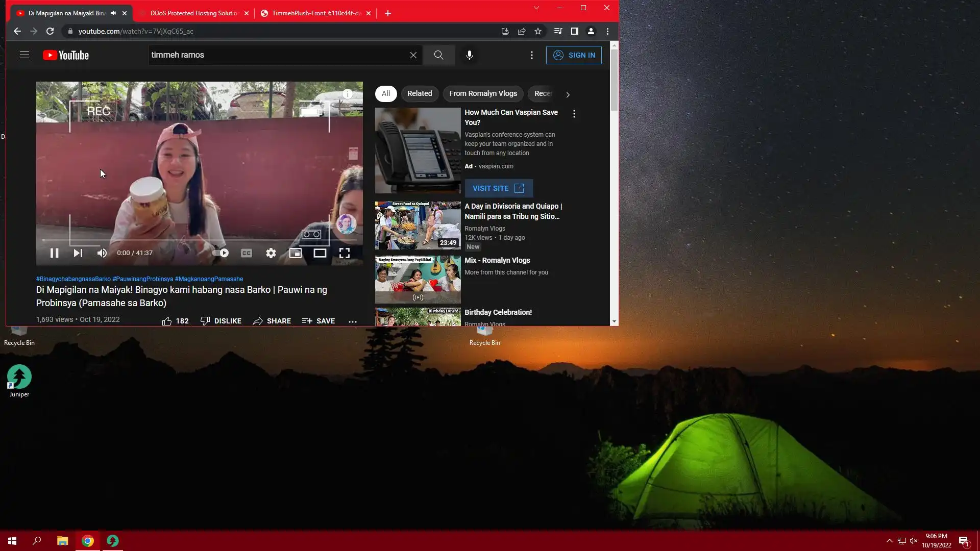Viewport: 980px width, 551px height.
Task: Mute the video volume speaker icon
Action: (x=102, y=253)
